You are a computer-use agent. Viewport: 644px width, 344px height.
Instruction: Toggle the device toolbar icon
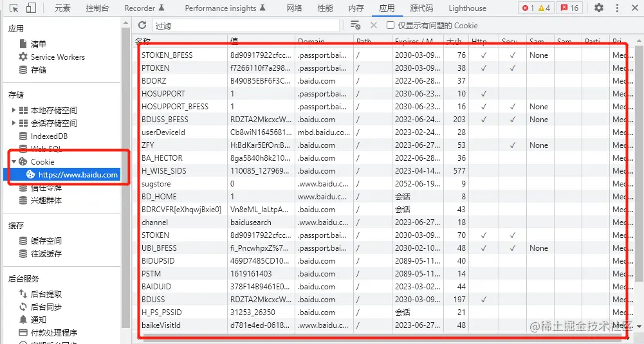coord(31,8)
